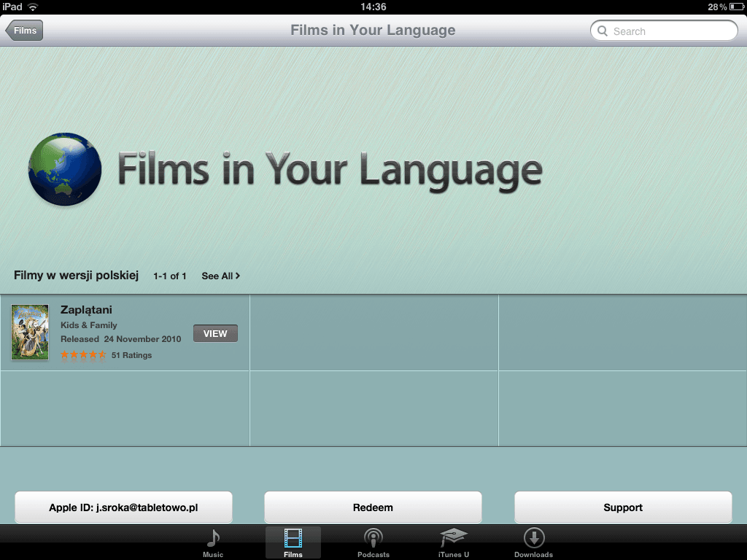Click the Filmy w wersji polskiej heading
Viewport: 747px width, 560px height.
tap(76, 275)
